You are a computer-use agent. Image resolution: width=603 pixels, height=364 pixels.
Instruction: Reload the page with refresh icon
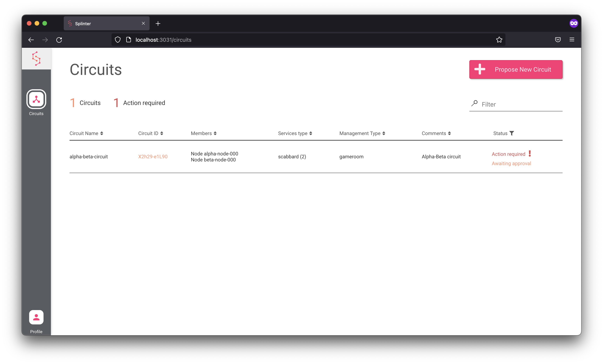click(x=59, y=40)
